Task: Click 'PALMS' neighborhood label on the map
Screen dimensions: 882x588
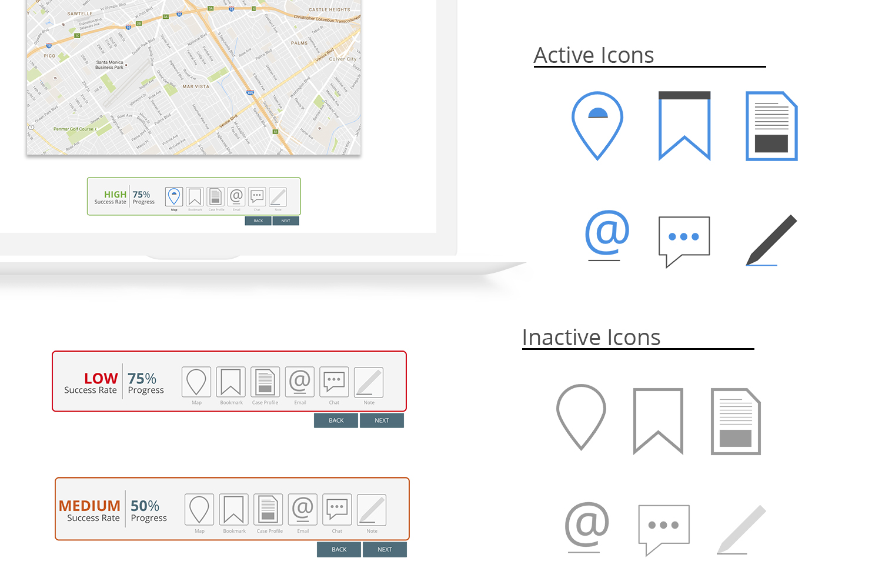Action: pos(299,43)
